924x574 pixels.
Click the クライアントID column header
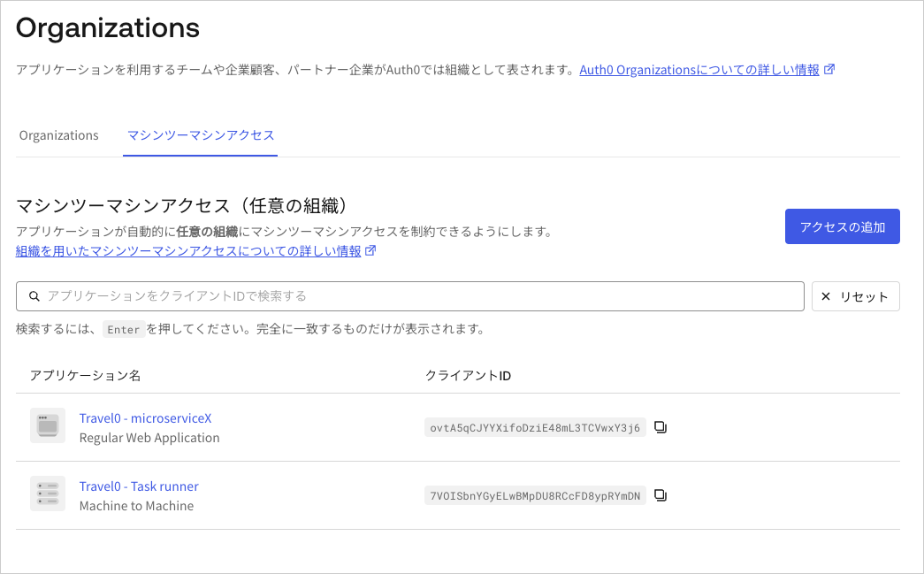[x=468, y=375]
